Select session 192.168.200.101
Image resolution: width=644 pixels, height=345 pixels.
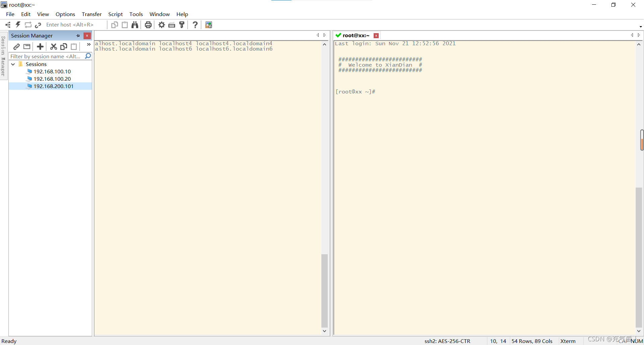(54, 86)
